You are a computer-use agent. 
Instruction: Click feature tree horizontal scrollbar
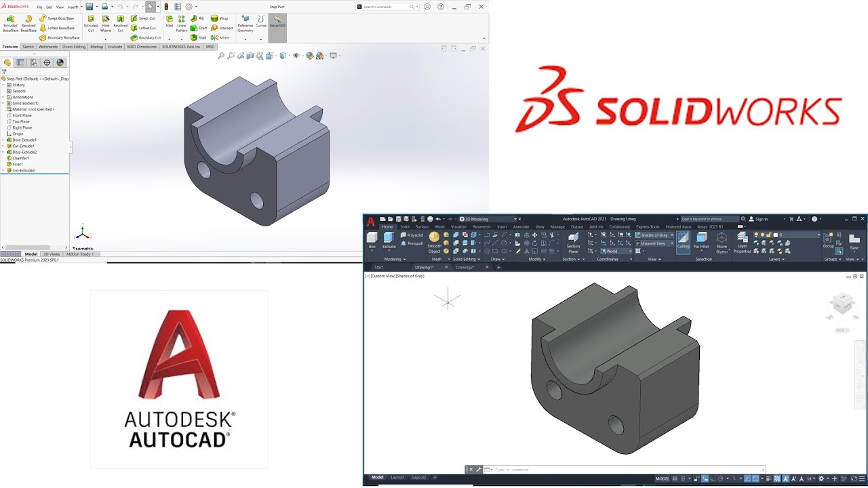coord(28,247)
